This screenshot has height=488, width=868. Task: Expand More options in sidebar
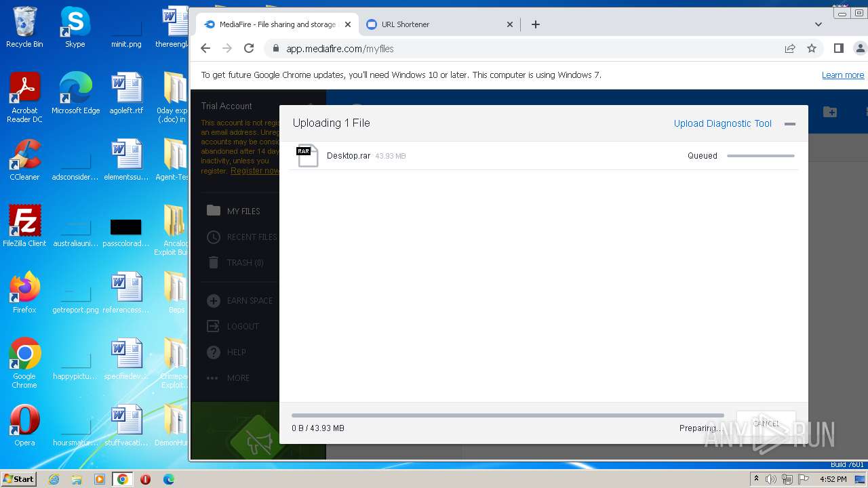228,378
